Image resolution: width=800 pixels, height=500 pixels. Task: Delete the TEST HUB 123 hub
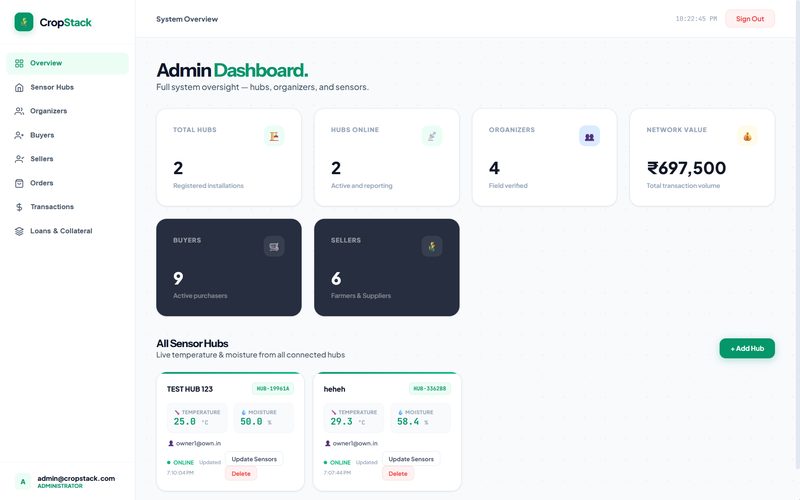tap(241, 473)
